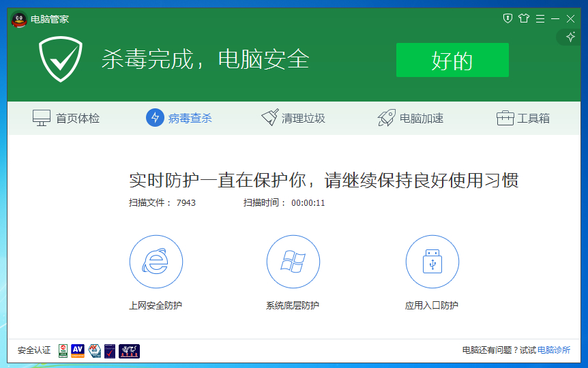
Task: Click the lightning bolt icon for 病毒查杀
Action: point(155,118)
